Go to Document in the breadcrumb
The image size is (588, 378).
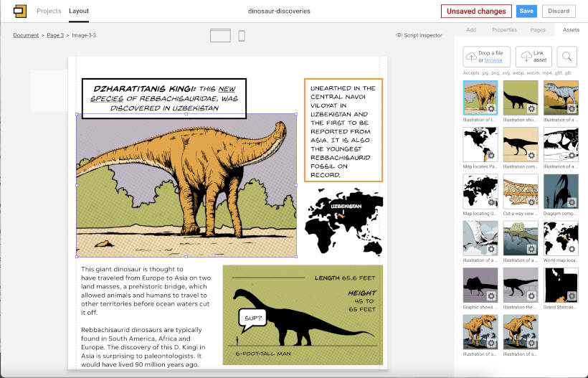[26, 35]
